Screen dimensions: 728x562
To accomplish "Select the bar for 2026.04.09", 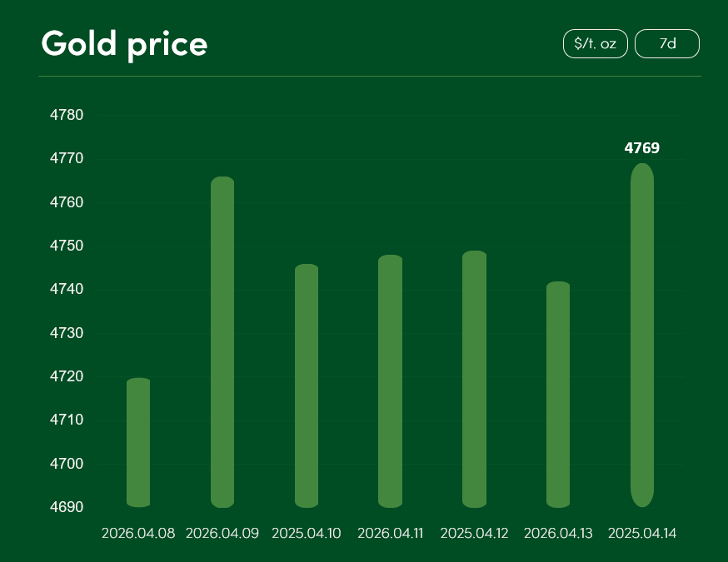I will (222, 342).
